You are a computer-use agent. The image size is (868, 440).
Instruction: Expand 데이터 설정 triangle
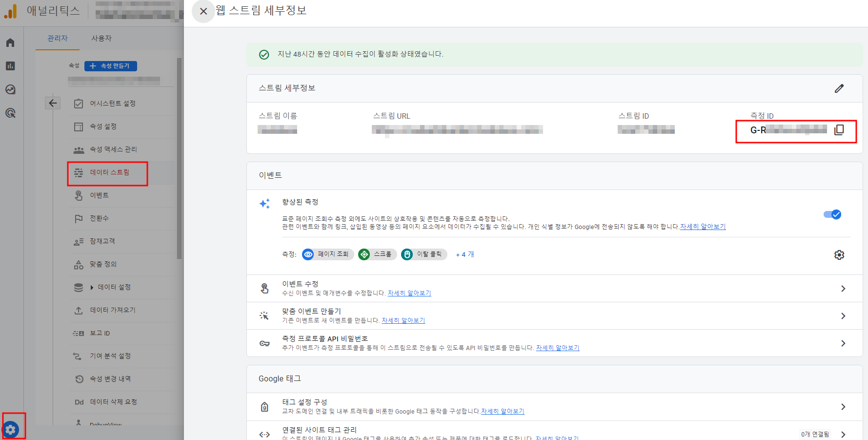click(92, 287)
